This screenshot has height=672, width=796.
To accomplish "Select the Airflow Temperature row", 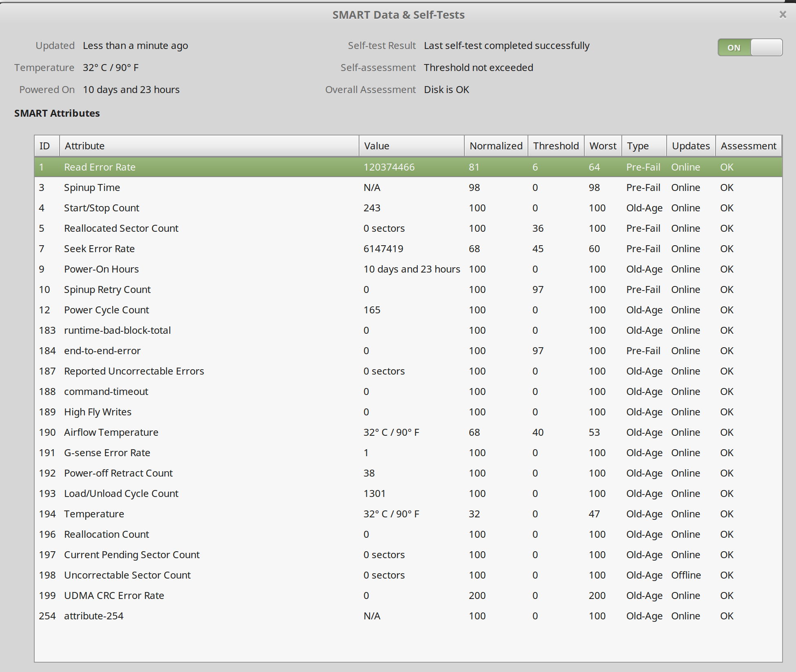I will (111, 432).
